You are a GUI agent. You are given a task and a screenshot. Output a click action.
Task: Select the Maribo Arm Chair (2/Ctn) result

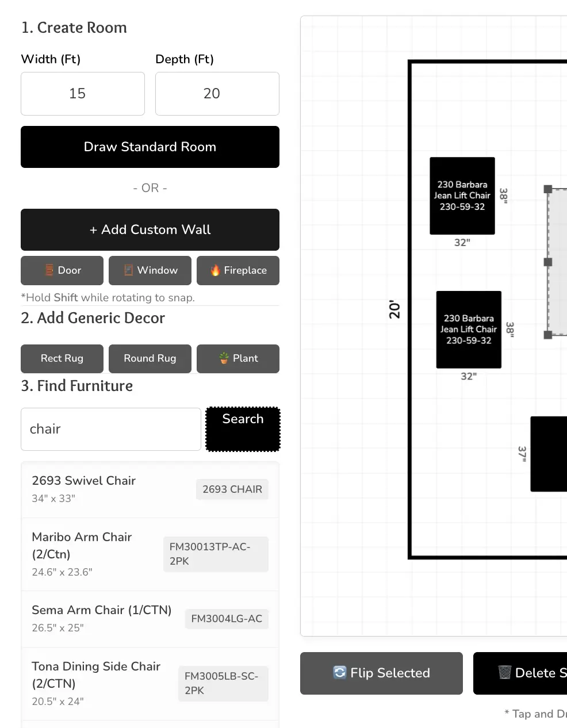coord(150,554)
